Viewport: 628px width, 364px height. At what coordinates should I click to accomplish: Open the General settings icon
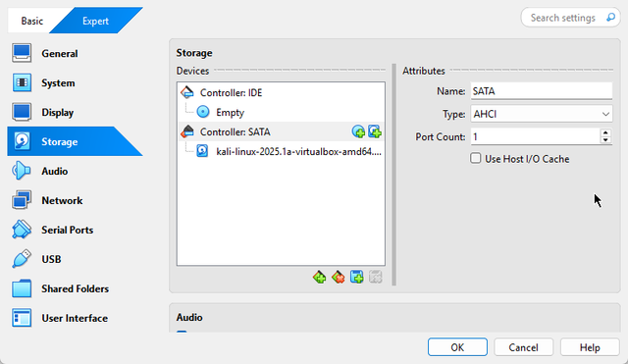22,53
